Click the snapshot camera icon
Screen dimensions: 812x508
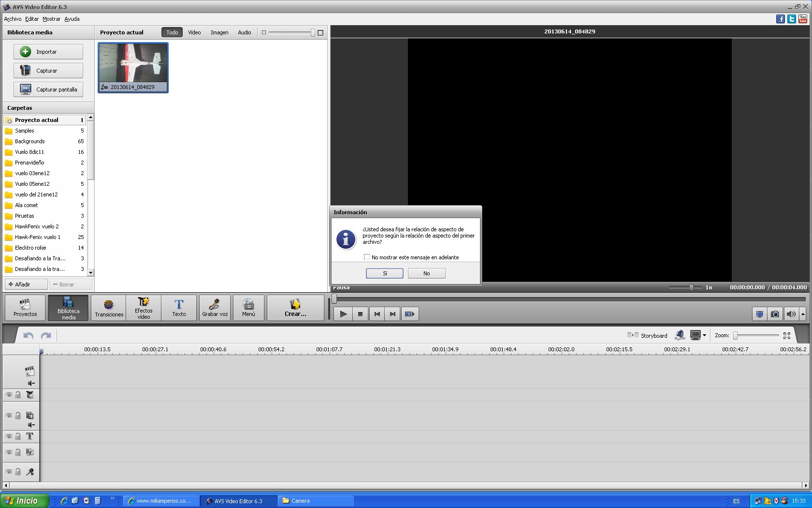(775, 314)
